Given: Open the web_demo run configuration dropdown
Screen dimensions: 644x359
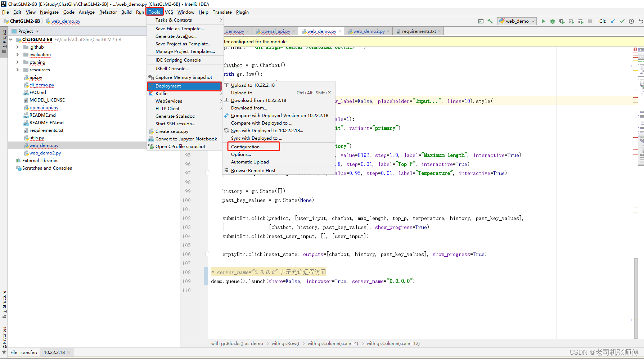Looking at the screenshot, I should [x=517, y=21].
